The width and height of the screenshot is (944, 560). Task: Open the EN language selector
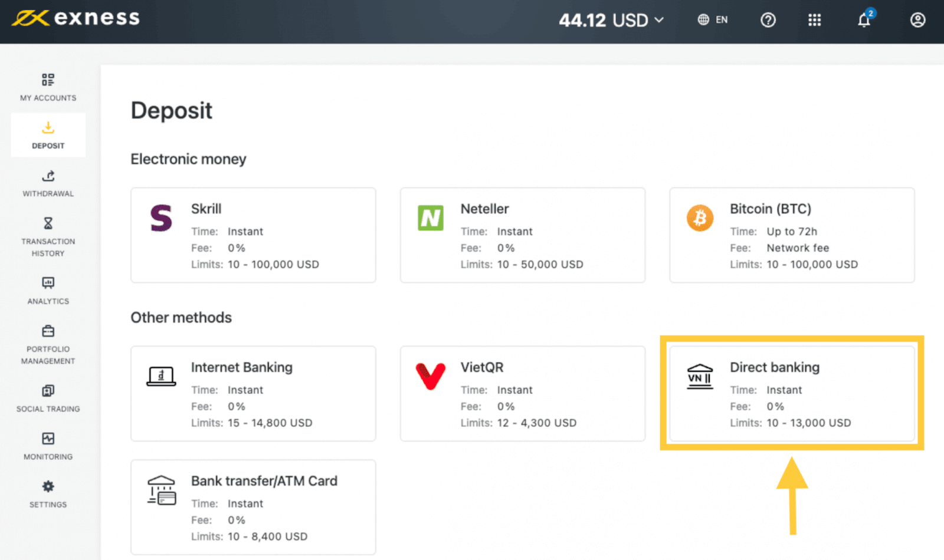click(x=713, y=19)
